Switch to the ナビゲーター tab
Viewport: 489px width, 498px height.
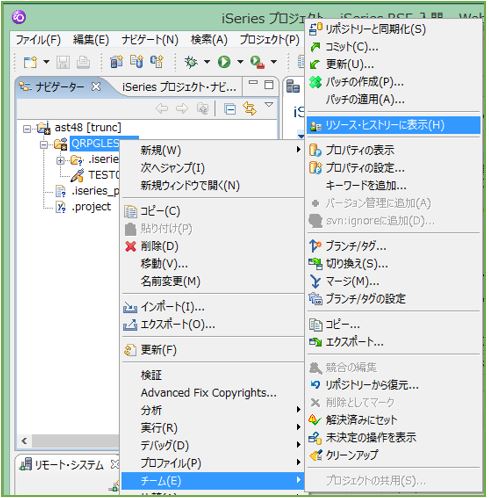[60, 87]
